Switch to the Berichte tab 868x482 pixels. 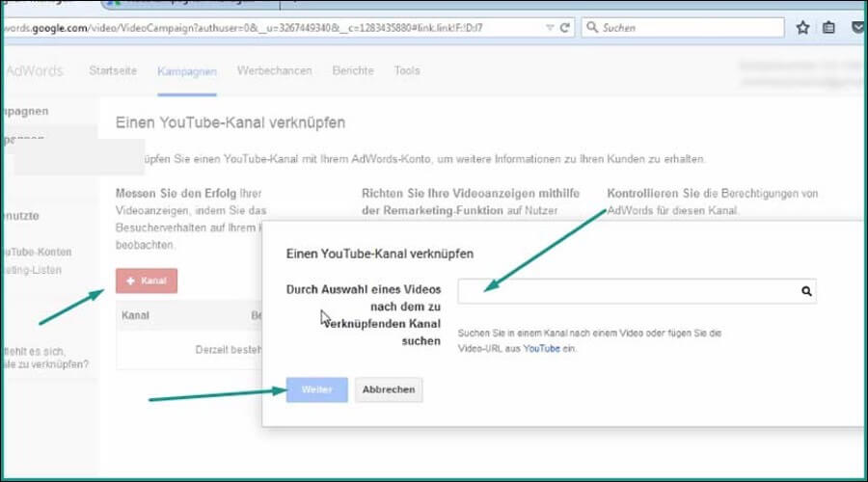(353, 70)
